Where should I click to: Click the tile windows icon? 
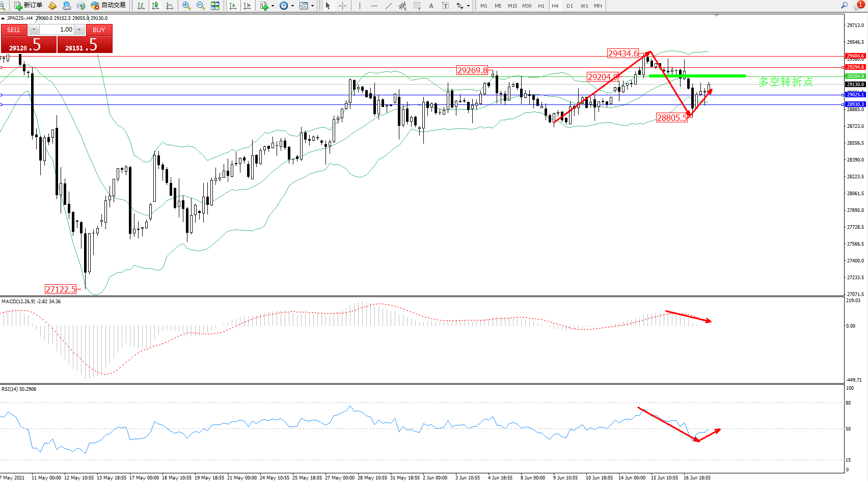[215, 6]
